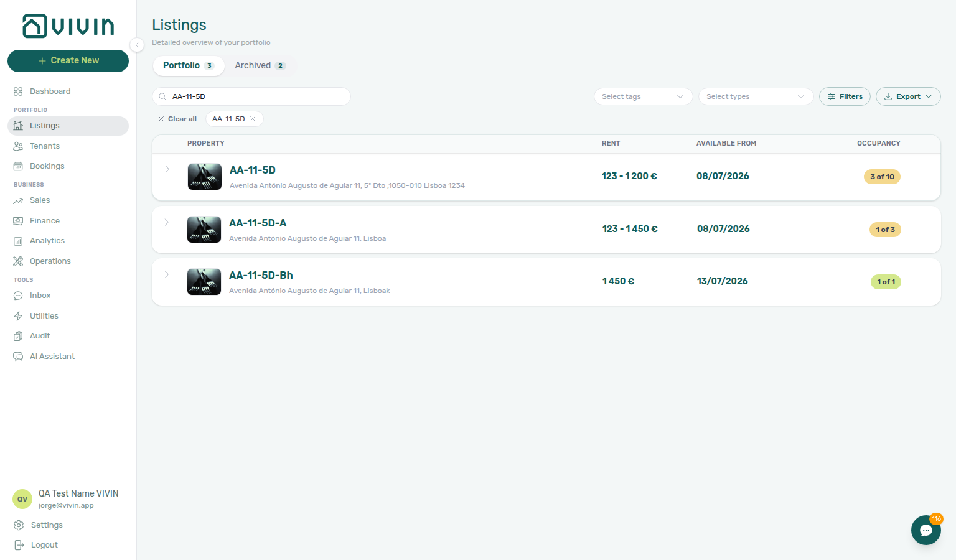Screen dimensions: 956x560
Task: Click the QA Test Name VIVIN user name
Action: click(78, 493)
